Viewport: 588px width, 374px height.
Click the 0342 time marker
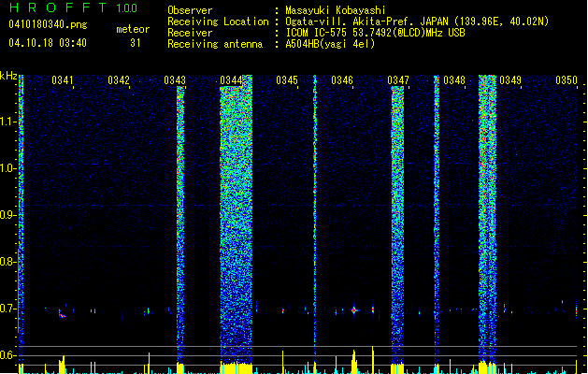tap(119, 80)
